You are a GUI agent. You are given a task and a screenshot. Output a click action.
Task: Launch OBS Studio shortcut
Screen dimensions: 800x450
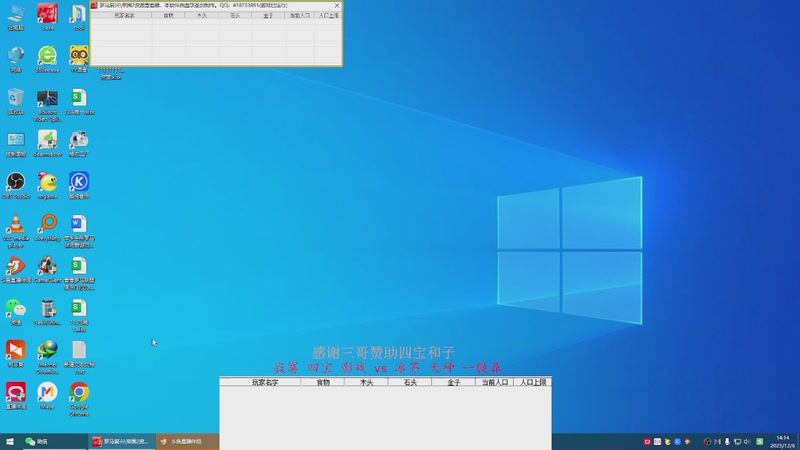point(16,185)
